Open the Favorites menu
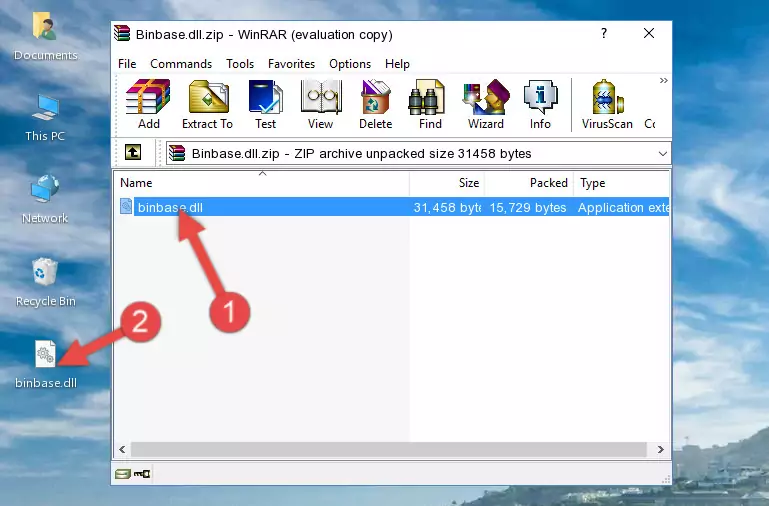Viewport: 769px width, 506px height. tap(291, 64)
